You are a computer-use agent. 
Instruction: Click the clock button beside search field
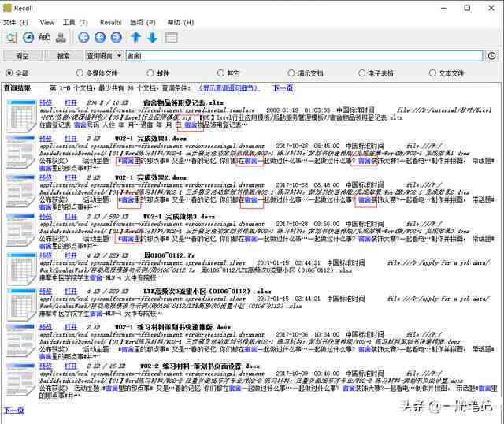491,56
